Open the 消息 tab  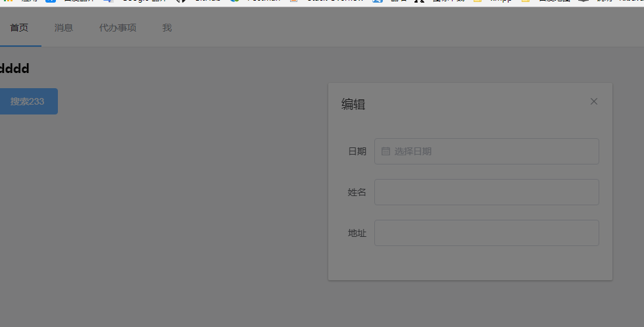coord(64,28)
